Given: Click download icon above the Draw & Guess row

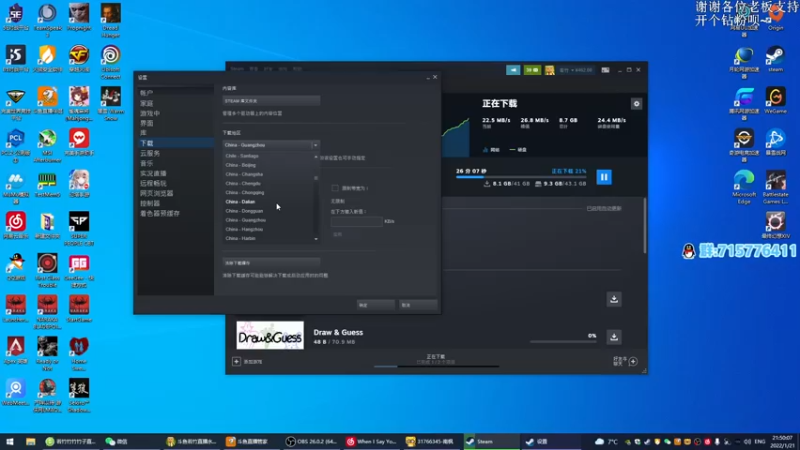Looking at the screenshot, I should (614, 299).
